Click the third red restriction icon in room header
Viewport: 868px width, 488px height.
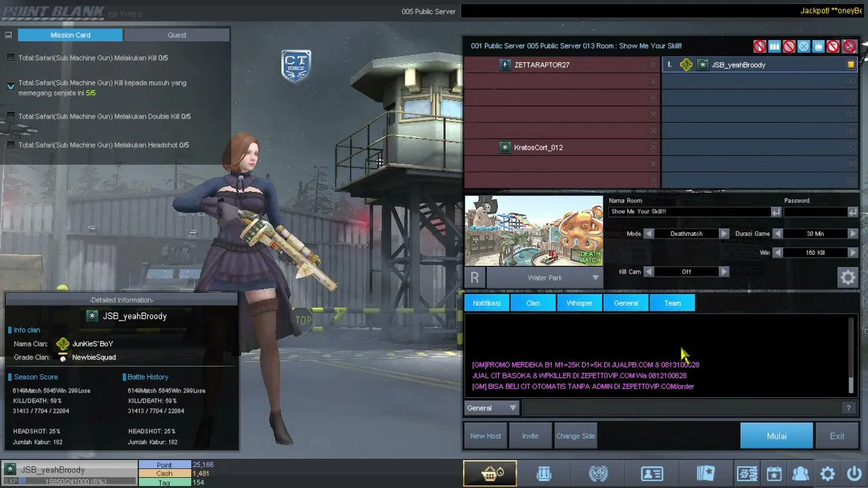(789, 46)
